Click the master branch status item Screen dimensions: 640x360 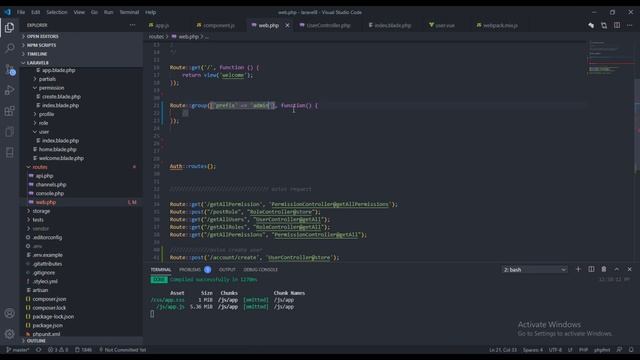[x=18, y=350]
